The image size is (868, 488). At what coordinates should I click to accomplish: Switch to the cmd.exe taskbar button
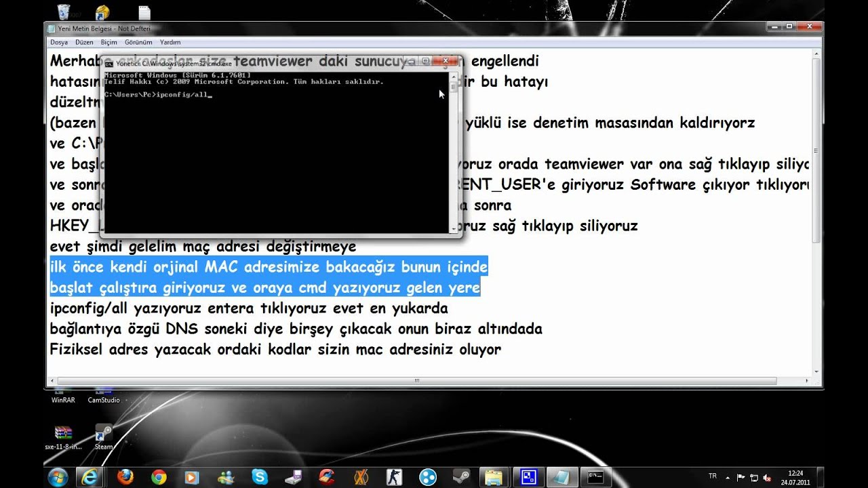597,477
